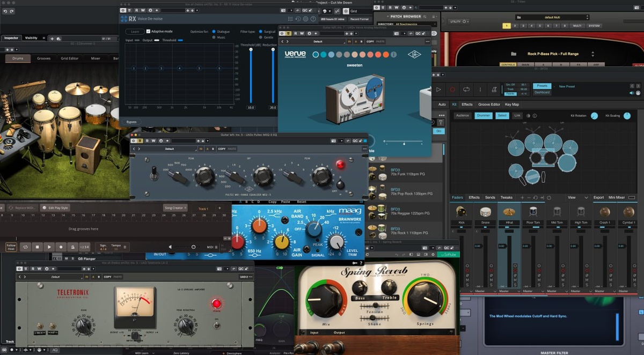Toggle the red power light on Pultec MEQ-5
Viewport: 644px width, 355px height.
coord(339,164)
